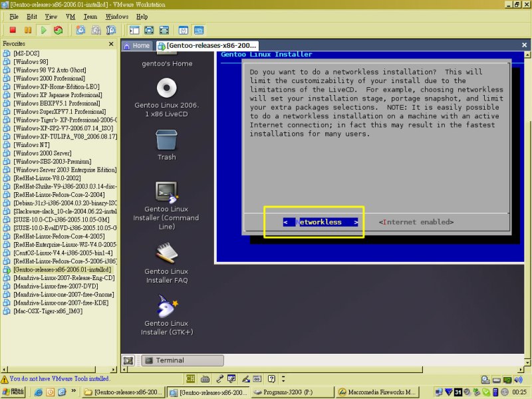This screenshot has width=532, height=399.
Task: Click the summary view toolbar icon
Action: click(184, 30)
